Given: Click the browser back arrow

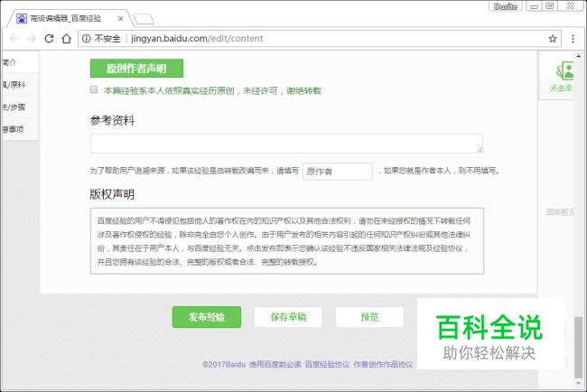Looking at the screenshot, I should (x=14, y=39).
